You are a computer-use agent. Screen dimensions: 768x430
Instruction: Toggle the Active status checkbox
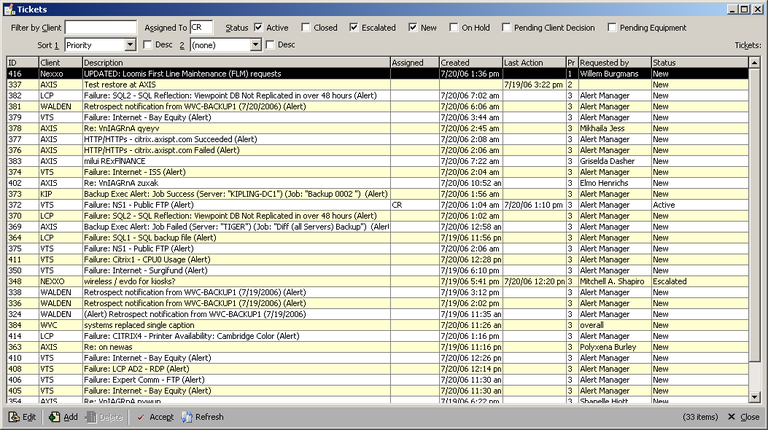[259, 28]
